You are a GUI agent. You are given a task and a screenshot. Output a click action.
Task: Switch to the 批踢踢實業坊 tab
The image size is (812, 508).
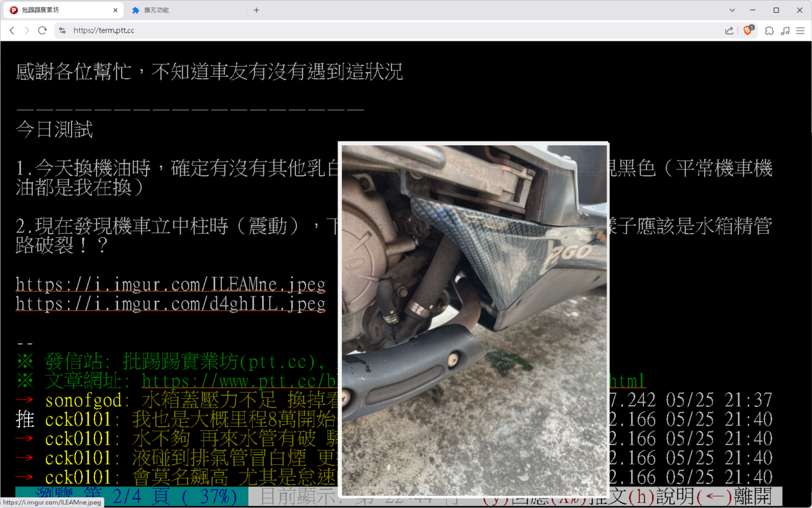pyautogui.click(x=63, y=10)
